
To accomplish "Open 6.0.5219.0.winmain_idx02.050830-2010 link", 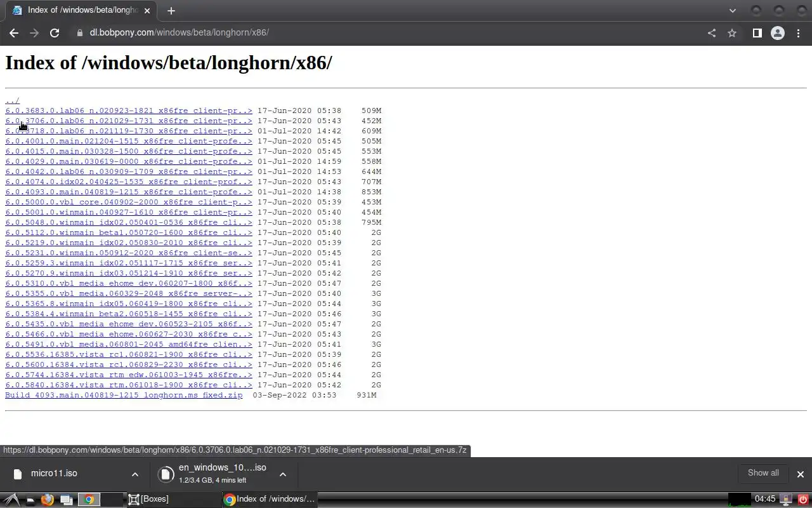I will [129, 243].
